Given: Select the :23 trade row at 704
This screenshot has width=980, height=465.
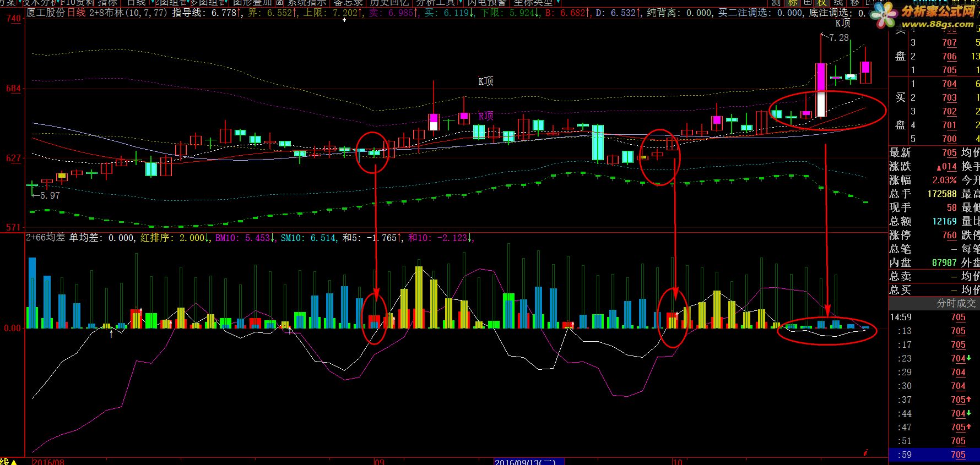Looking at the screenshot, I should click(x=934, y=358).
